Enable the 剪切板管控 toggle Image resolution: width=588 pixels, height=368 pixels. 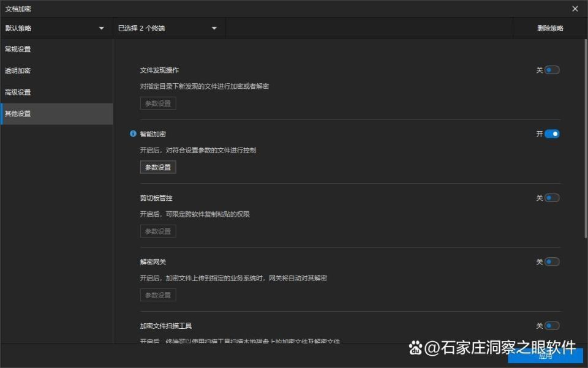[552, 198]
